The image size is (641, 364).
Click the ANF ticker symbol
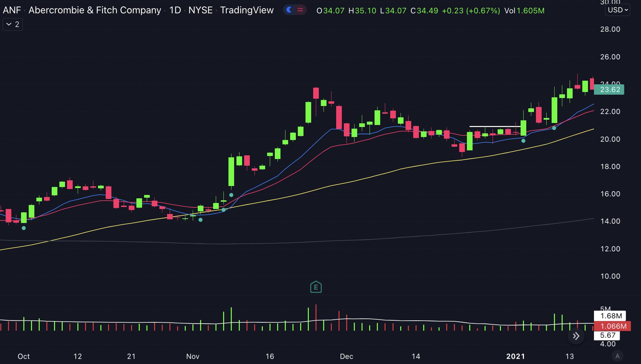12,10
